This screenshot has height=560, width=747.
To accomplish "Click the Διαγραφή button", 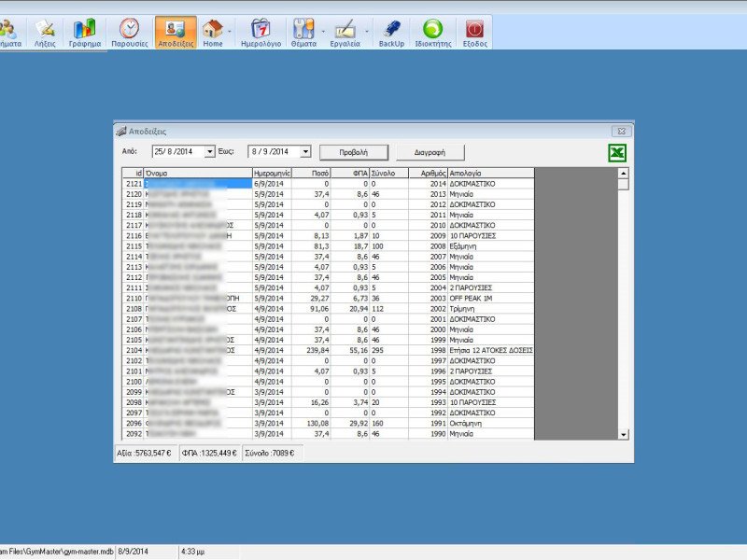I will click(x=430, y=152).
